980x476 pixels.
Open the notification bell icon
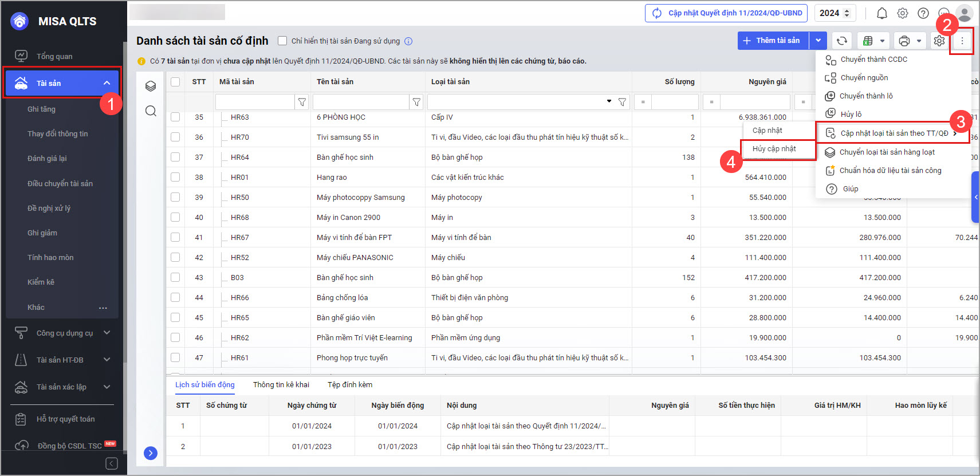[x=882, y=13]
